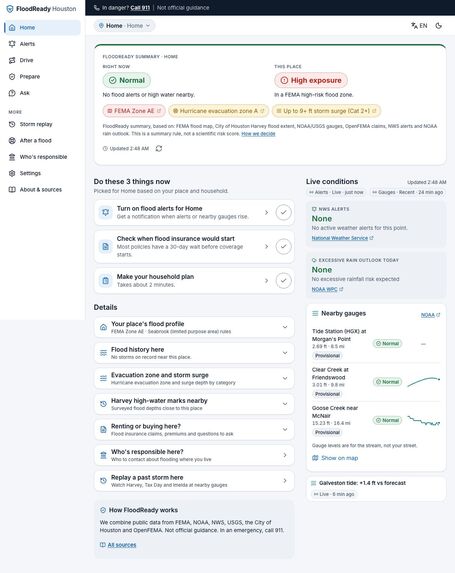Open the Home location dropdown
The image size is (455, 573).
coord(125,26)
